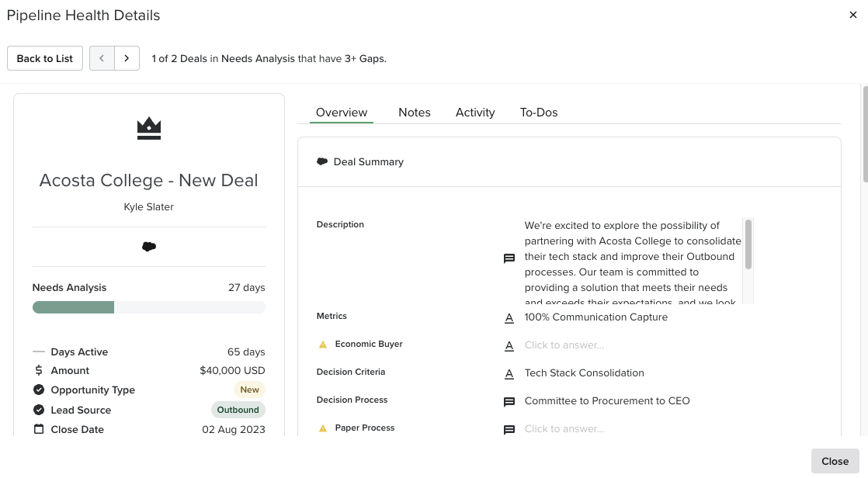
Task: Click to answer the Economic Buyer field
Action: 564,345
